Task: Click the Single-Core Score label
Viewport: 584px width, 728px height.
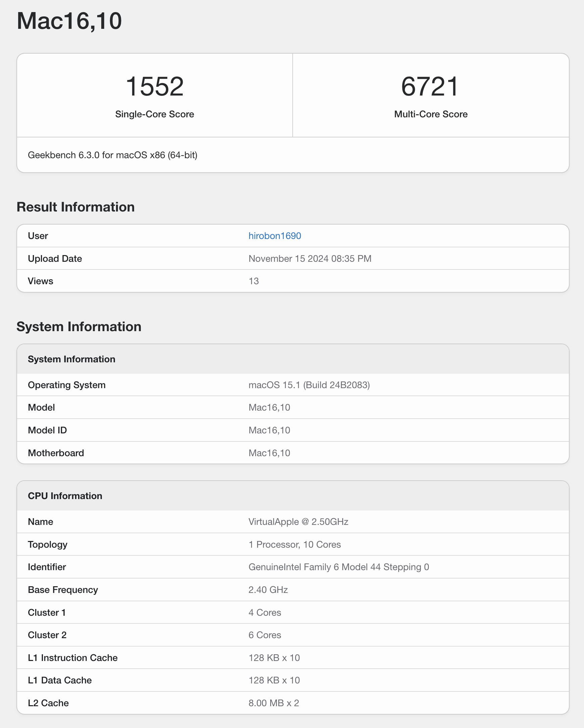Action: (154, 114)
